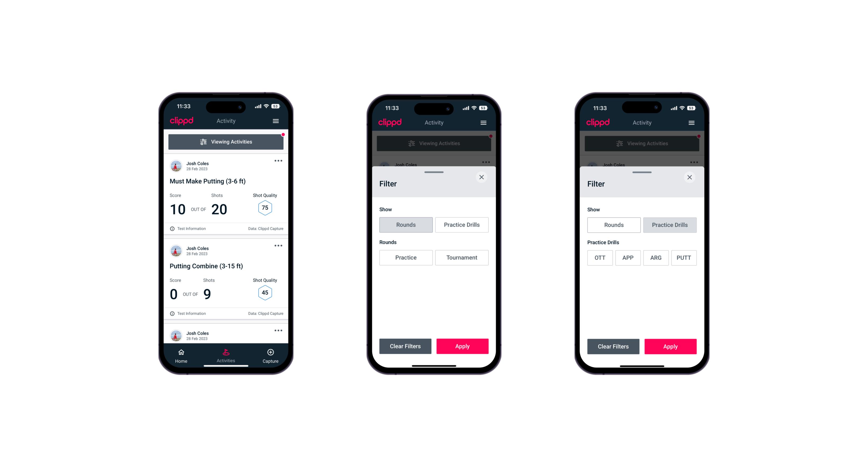Select the PUTT practice drills filter
This screenshot has width=868, height=467.
(x=686, y=258)
